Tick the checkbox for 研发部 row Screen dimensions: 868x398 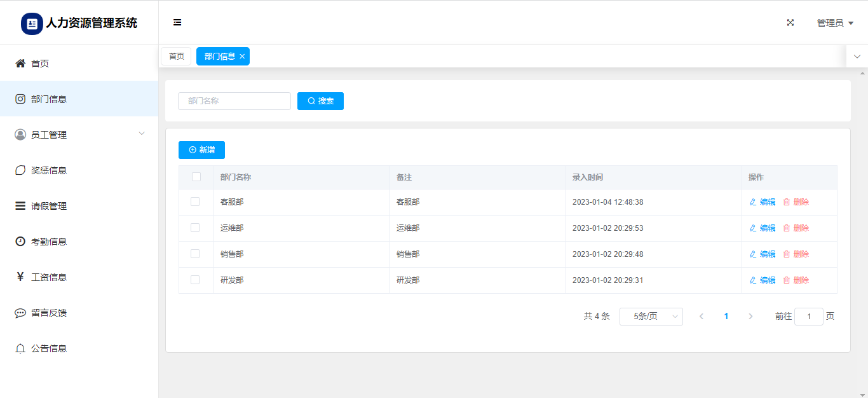[195, 280]
